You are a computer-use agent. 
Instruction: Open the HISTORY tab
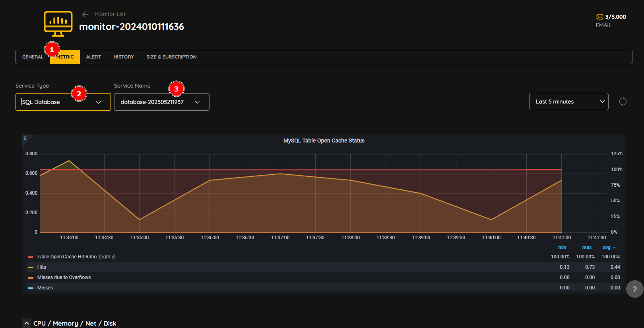(x=124, y=57)
